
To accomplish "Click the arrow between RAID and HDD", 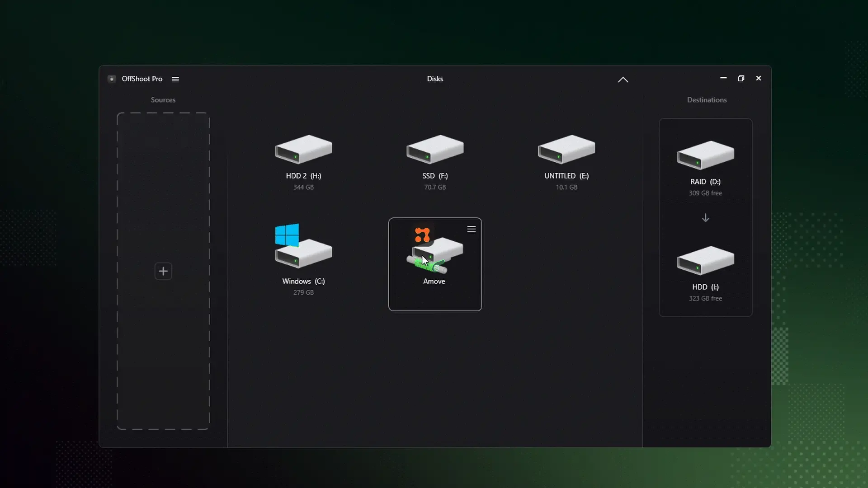I will pyautogui.click(x=705, y=218).
